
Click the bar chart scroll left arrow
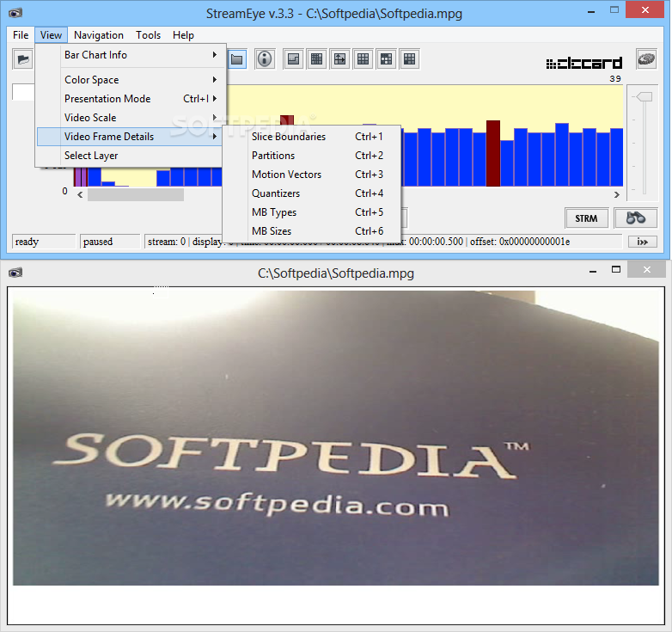(80, 194)
